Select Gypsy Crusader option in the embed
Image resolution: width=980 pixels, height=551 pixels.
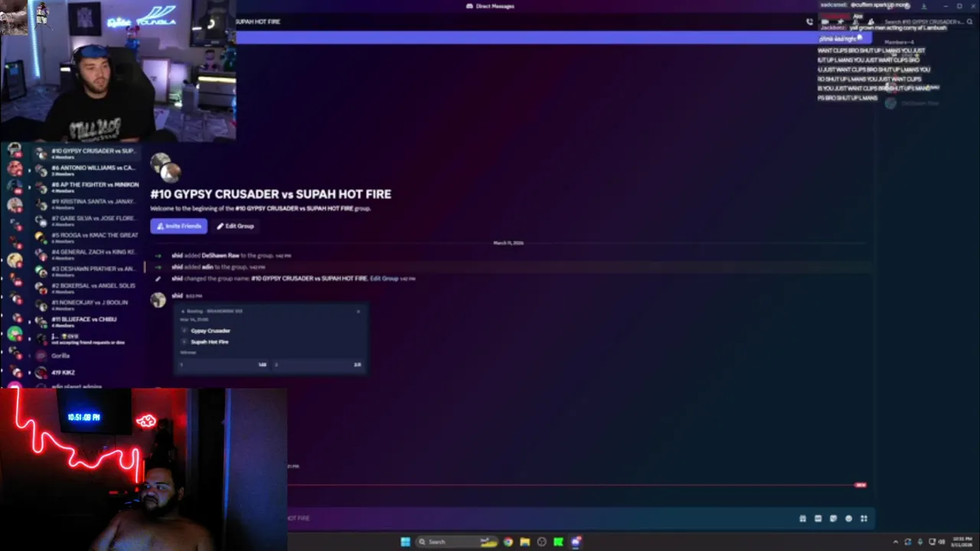210,331
